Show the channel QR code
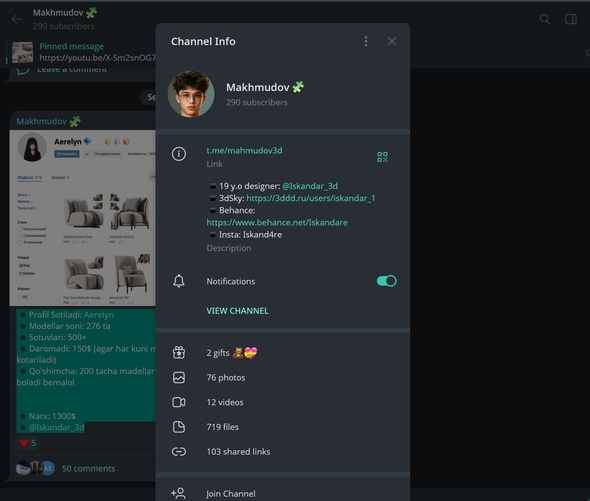Screen dimensions: 590x501 pos(382,157)
